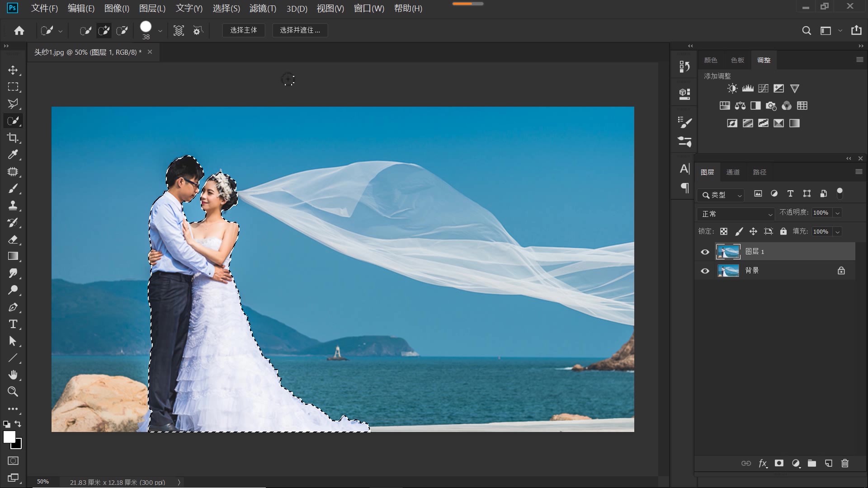
Task: Add a Hue/Saturation adjustment
Action: pos(725,106)
